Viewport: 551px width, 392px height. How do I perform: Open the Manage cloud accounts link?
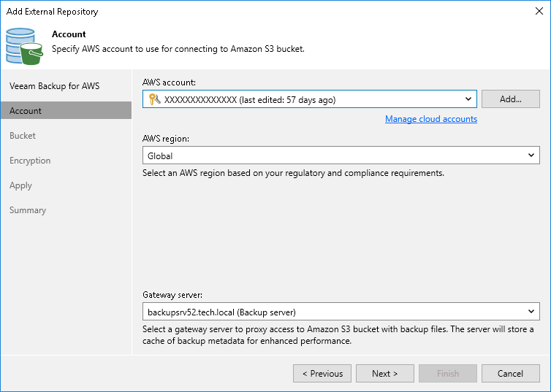point(431,119)
